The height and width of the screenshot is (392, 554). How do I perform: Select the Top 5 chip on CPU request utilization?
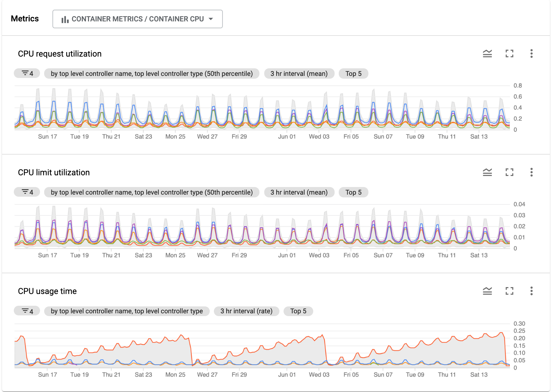tap(353, 73)
